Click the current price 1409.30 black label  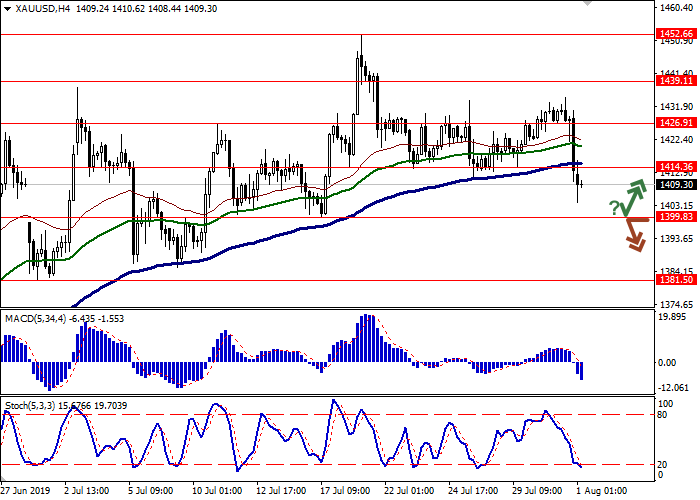[x=676, y=185]
